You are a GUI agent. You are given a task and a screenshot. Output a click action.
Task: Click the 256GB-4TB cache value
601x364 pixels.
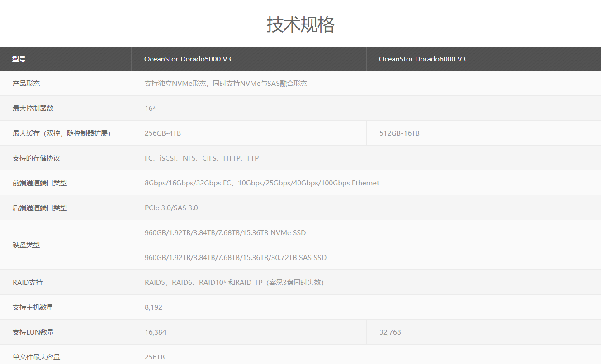coord(163,133)
